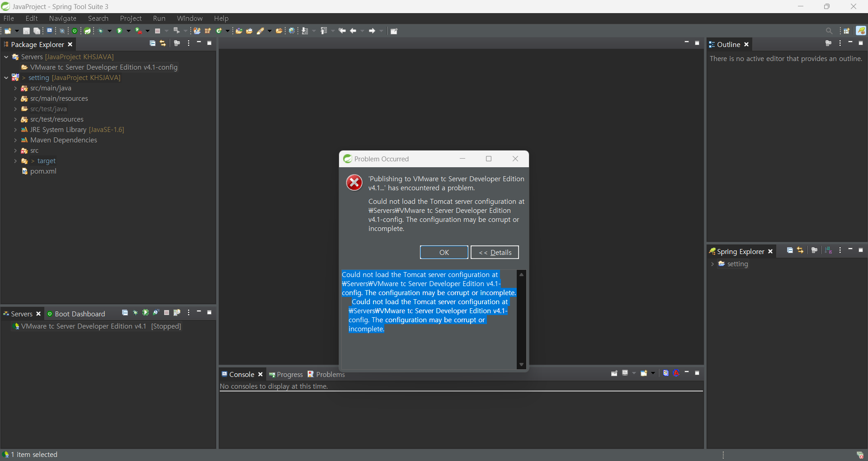Expand the JRE System Library node
Screen dimensions: 868x461
[x=15, y=130]
